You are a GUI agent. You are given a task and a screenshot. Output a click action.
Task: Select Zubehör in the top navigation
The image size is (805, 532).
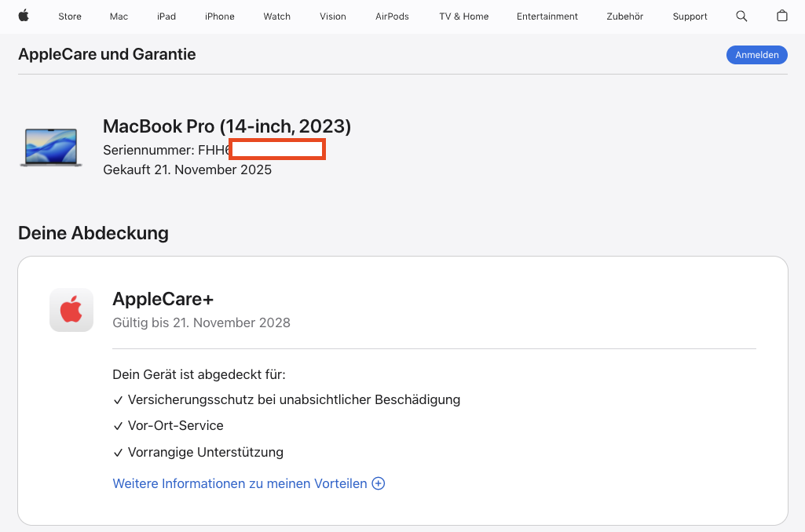[x=625, y=16]
